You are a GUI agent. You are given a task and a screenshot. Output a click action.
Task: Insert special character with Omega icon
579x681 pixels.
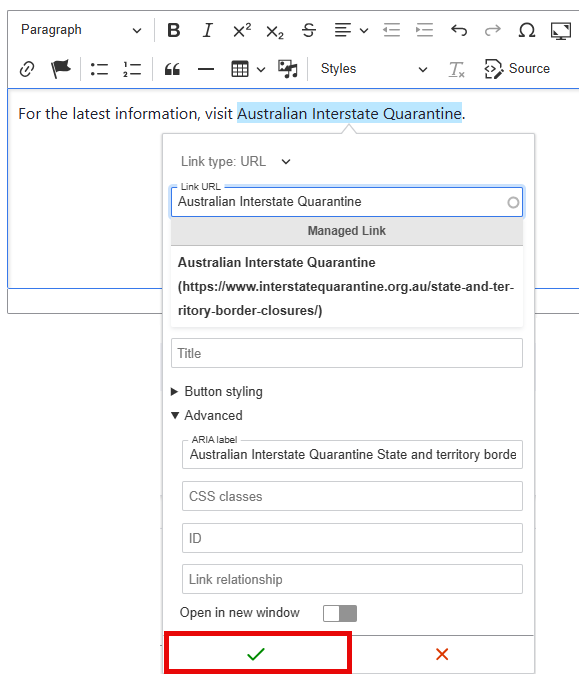click(x=526, y=30)
